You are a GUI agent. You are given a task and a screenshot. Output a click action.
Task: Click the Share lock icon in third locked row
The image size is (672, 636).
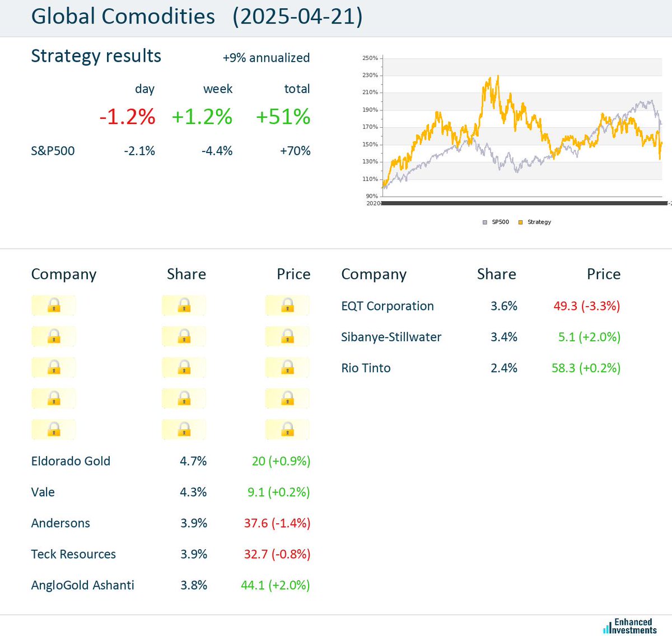pyautogui.click(x=184, y=368)
